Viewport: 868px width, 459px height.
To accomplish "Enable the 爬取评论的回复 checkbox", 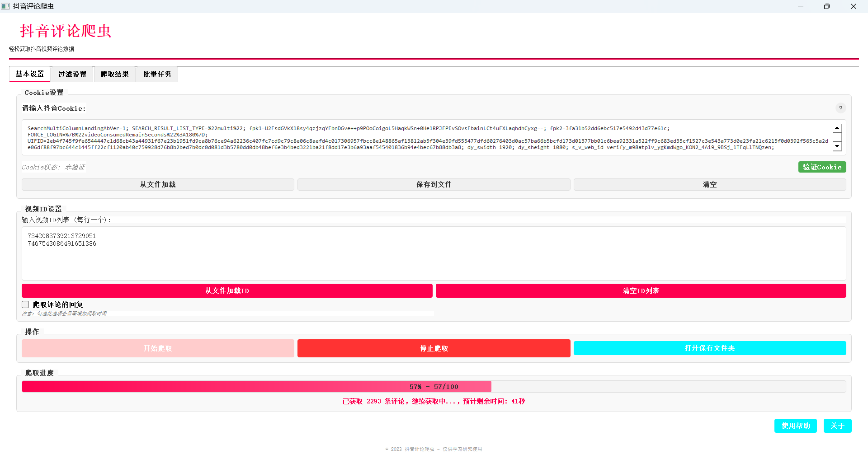I will [x=25, y=304].
